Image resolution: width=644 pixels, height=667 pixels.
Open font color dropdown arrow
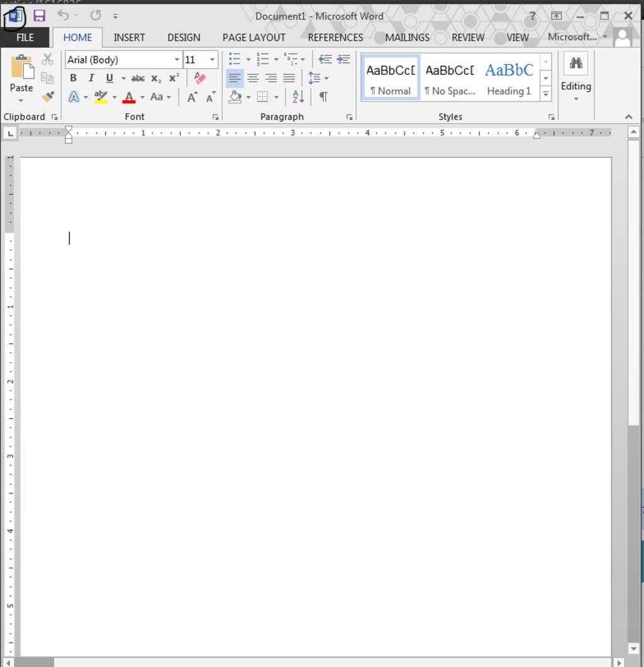142,97
